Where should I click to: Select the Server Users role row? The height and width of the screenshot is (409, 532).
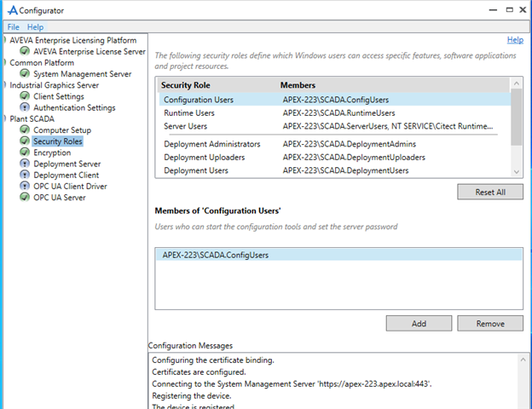point(334,126)
